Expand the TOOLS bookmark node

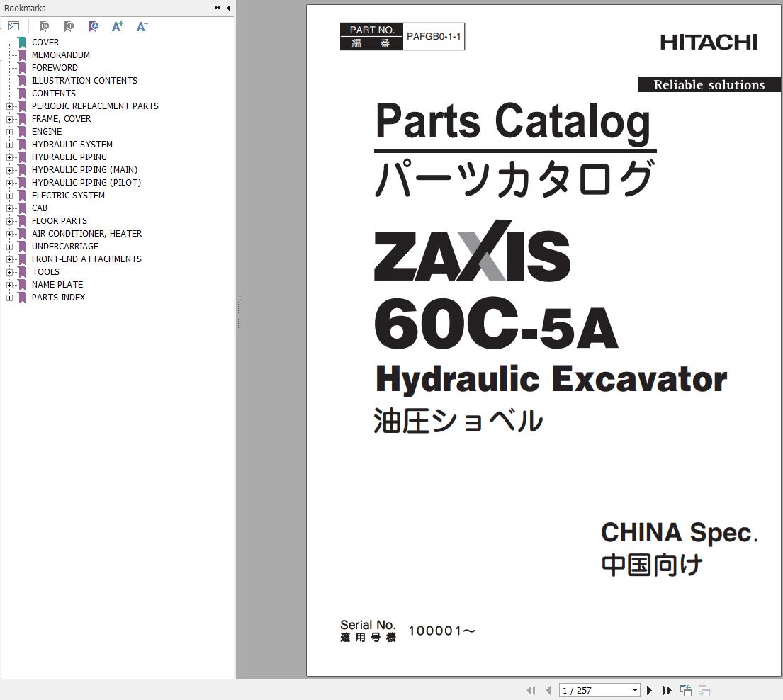pos(9,272)
